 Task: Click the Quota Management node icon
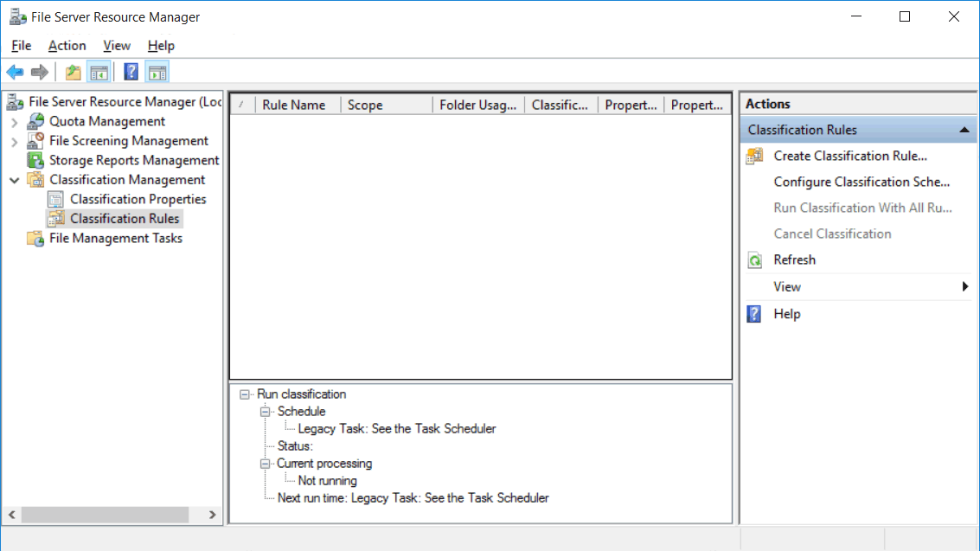coord(35,121)
